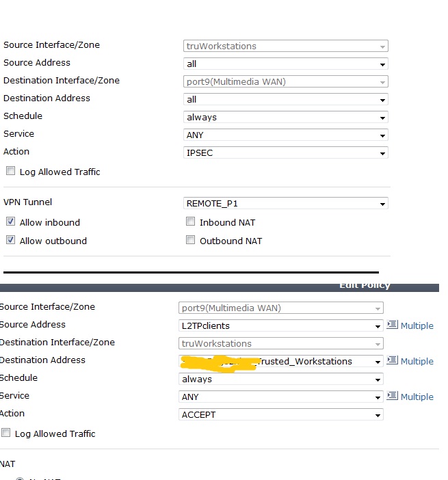Check Log Allowed Traffic in ACCEPT policy

point(6,433)
